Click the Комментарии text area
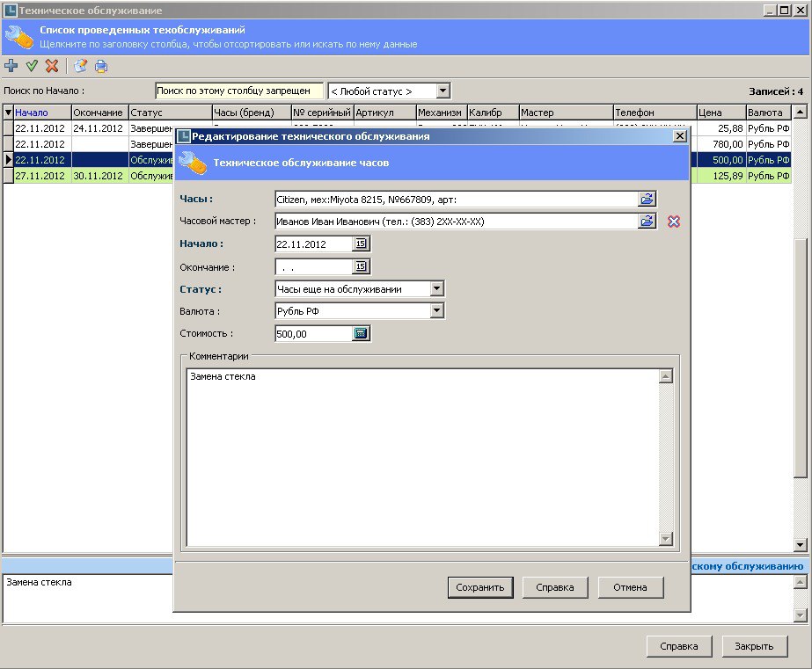This screenshot has width=812, height=669. click(422, 457)
